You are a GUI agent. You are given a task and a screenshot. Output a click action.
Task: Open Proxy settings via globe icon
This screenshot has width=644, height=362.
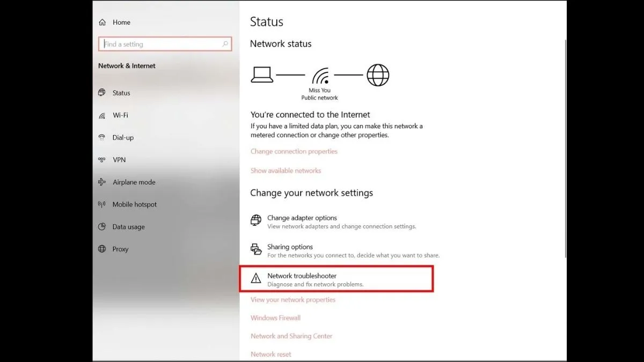103,249
